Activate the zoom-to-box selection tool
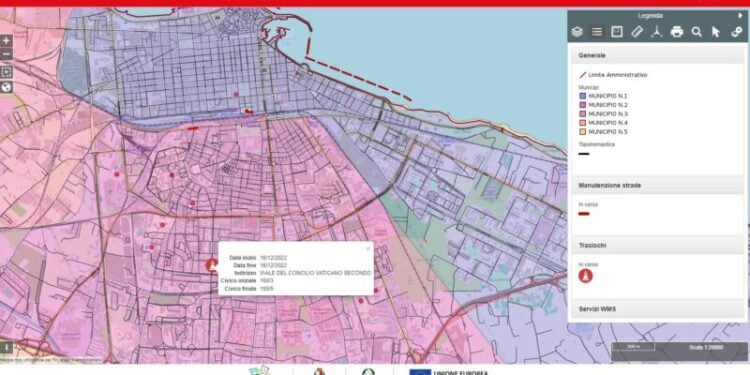 (x=6, y=72)
